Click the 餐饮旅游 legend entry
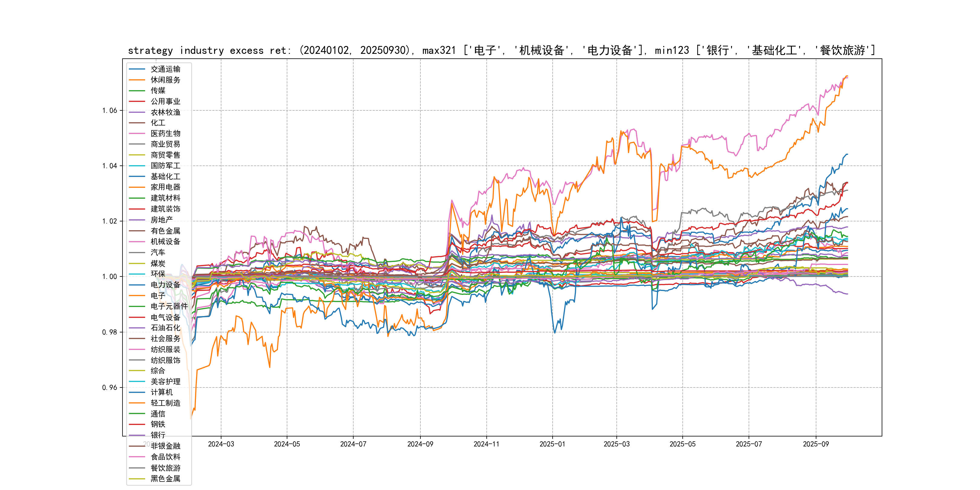 165,468
